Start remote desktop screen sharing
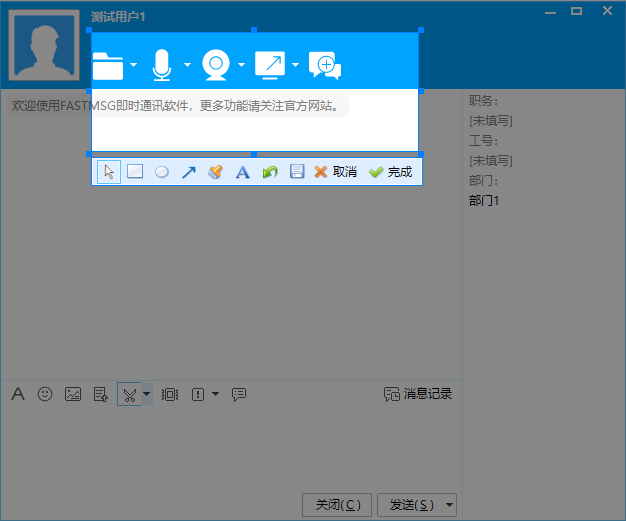This screenshot has height=521, width=626. [270, 65]
